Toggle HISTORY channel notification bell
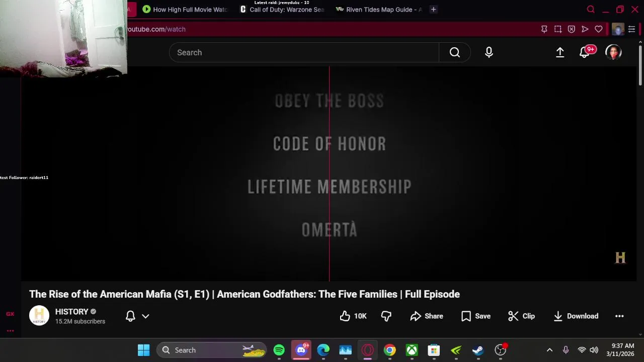 130,316
